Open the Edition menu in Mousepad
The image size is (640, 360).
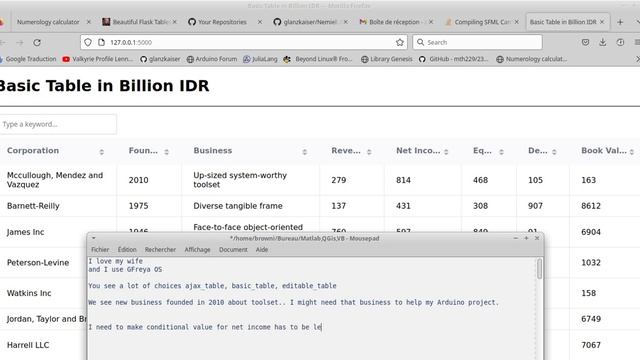127,249
